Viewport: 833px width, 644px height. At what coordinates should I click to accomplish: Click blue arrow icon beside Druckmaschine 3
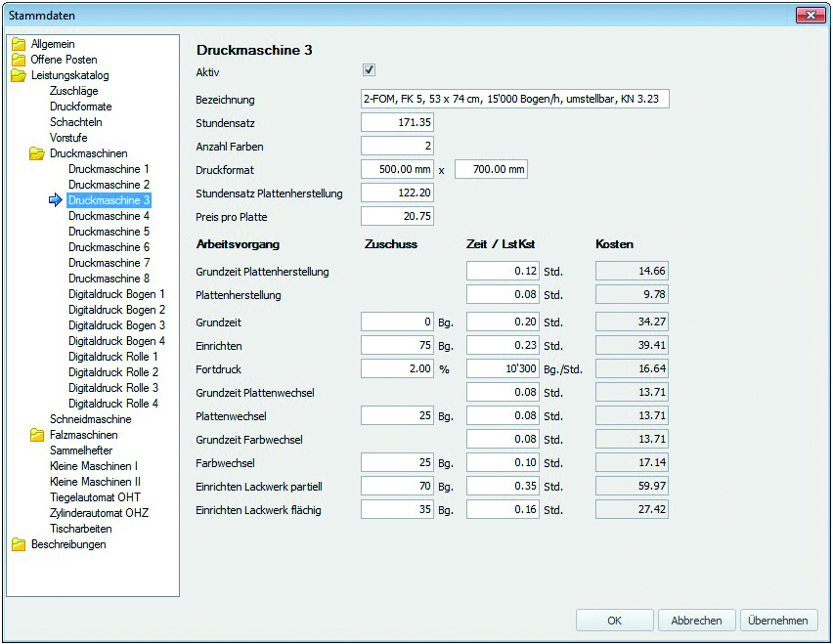point(56,200)
